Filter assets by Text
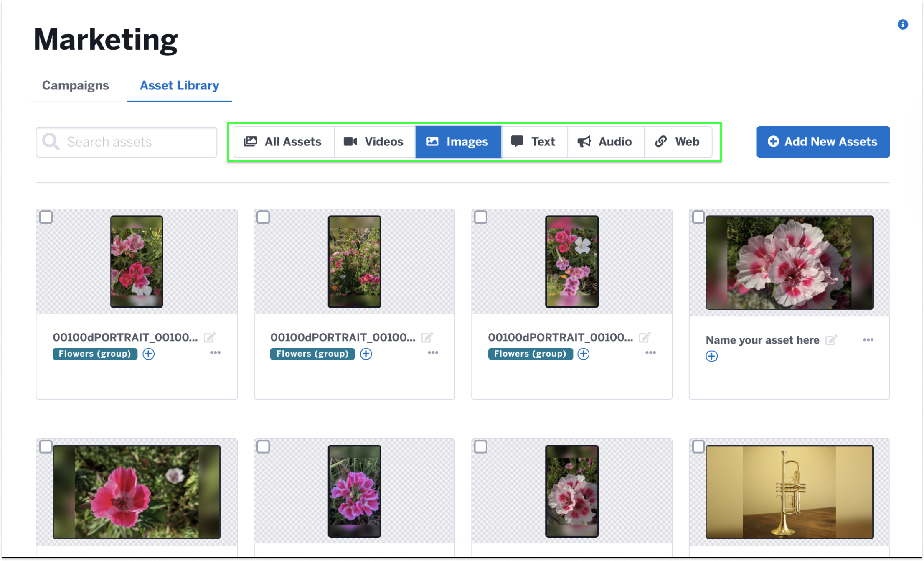924x561 pixels. pyautogui.click(x=534, y=142)
